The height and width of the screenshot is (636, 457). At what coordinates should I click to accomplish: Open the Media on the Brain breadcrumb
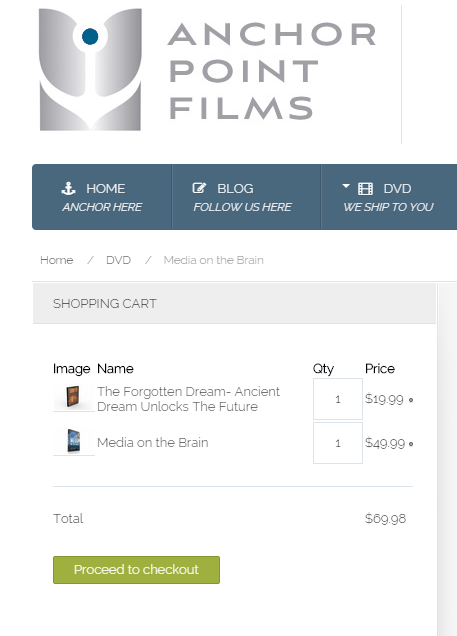tap(213, 260)
